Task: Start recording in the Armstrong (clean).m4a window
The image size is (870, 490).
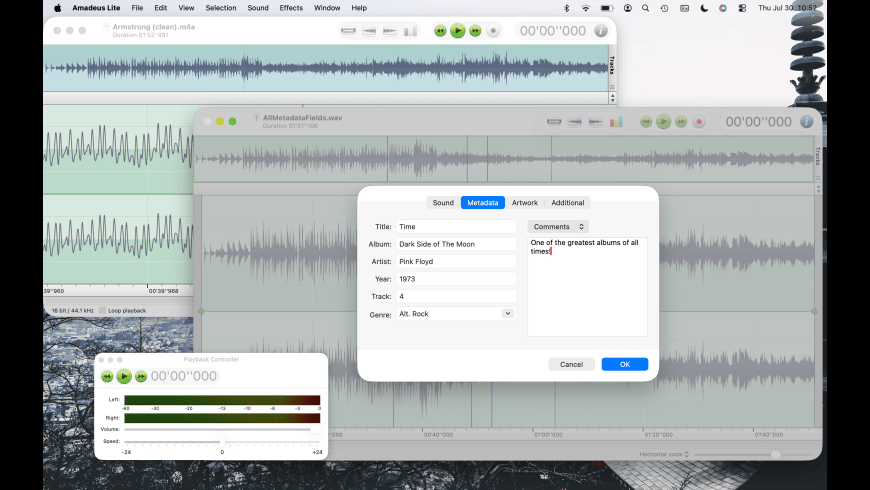Action: click(x=493, y=31)
